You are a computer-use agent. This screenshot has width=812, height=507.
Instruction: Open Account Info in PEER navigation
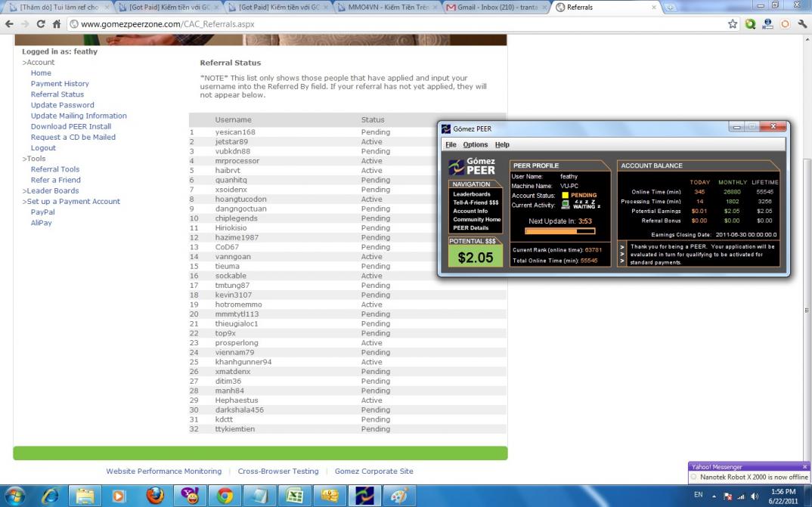470,211
